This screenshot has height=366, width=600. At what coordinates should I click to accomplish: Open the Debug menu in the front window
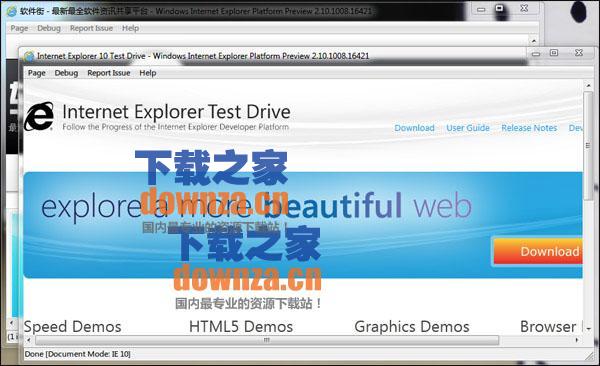(x=66, y=73)
